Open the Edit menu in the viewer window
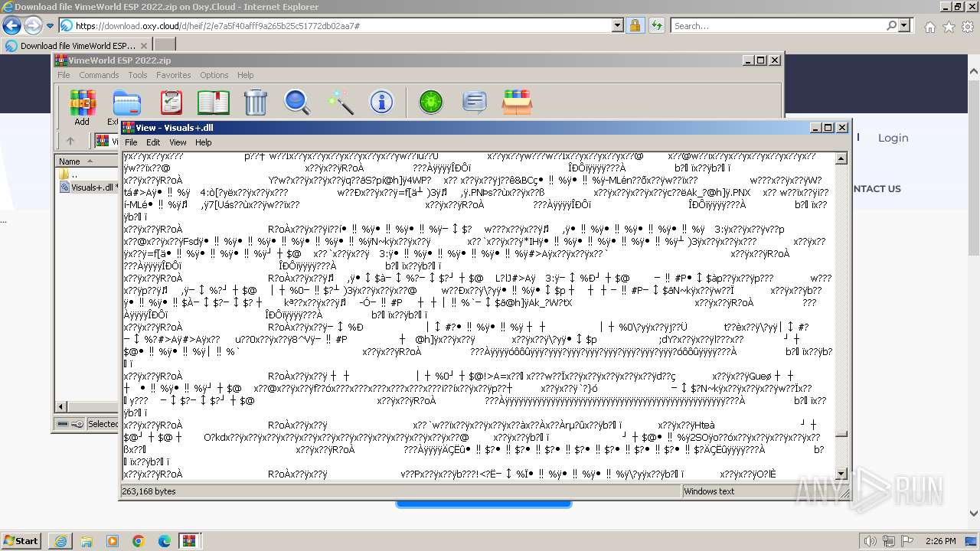This screenshot has height=551, width=980. (153, 142)
